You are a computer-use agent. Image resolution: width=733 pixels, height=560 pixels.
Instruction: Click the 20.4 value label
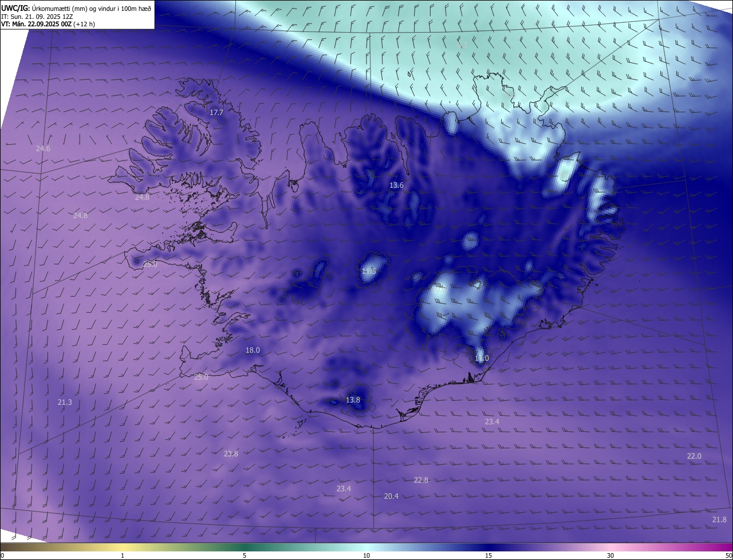tap(391, 496)
